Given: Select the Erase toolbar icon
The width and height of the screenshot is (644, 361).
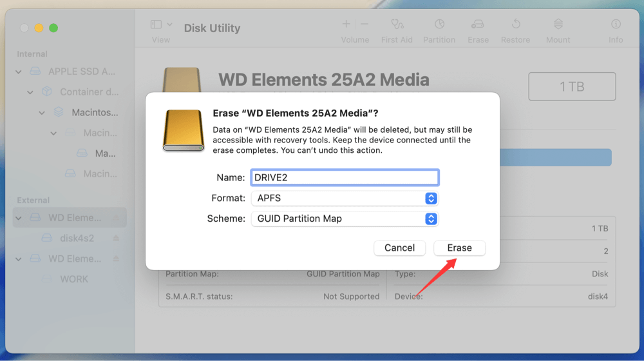Looking at the screenshot, I should point(478,24).
